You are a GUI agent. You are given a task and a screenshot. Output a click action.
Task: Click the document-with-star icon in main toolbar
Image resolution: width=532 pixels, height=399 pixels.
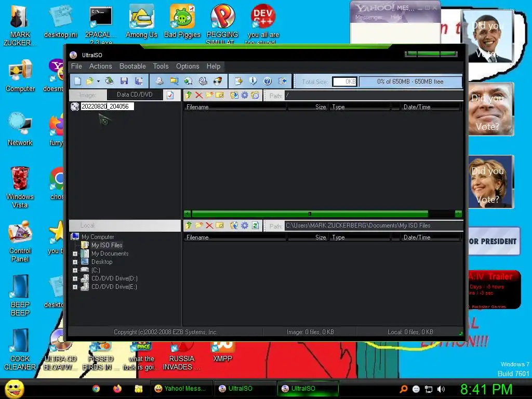click(x=238, y=81)
